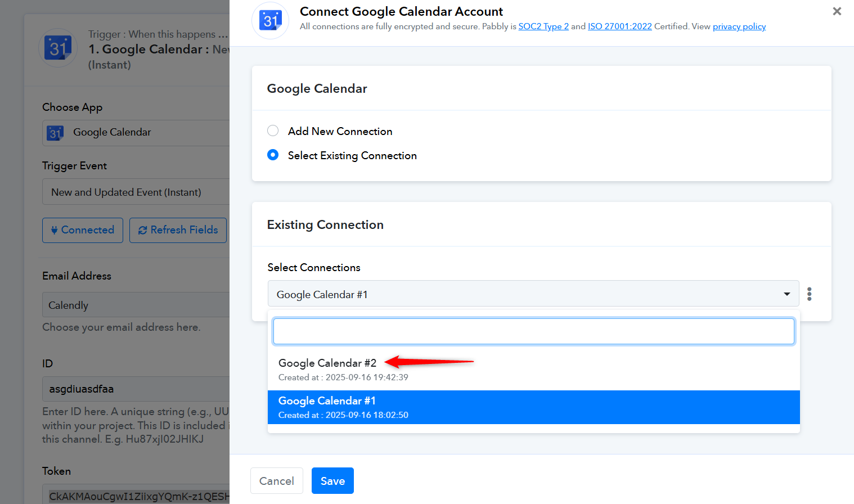
Task: Click the Google Calendar icon in dialog header
Action: pyautogui.click(x=270, y=20)
